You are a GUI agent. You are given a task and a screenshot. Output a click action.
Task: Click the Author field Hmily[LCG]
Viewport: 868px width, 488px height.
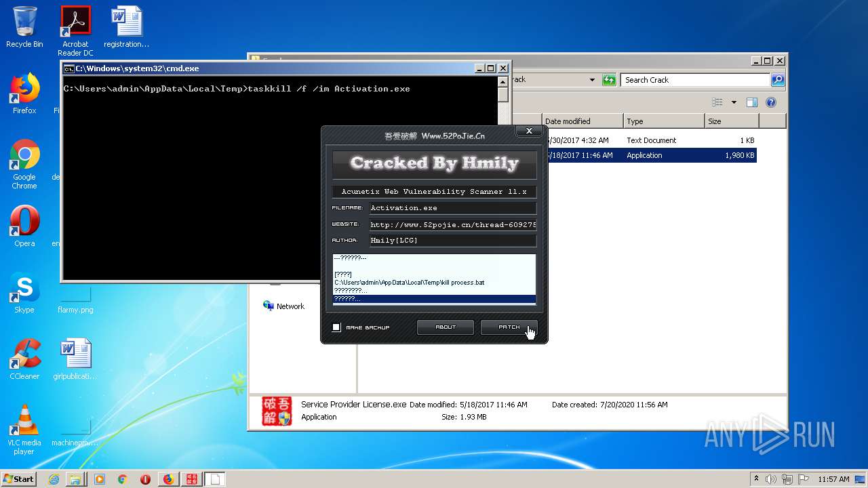(x=453, y=241)
